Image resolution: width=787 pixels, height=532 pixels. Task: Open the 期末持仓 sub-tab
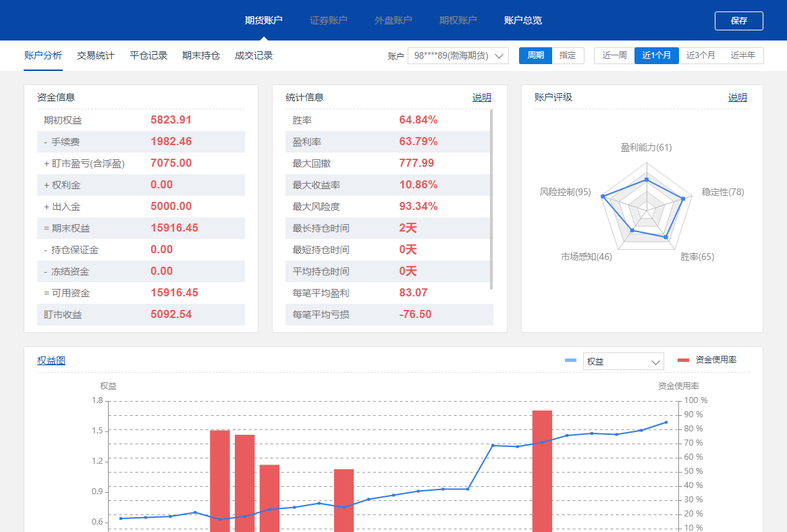point(201,55)
